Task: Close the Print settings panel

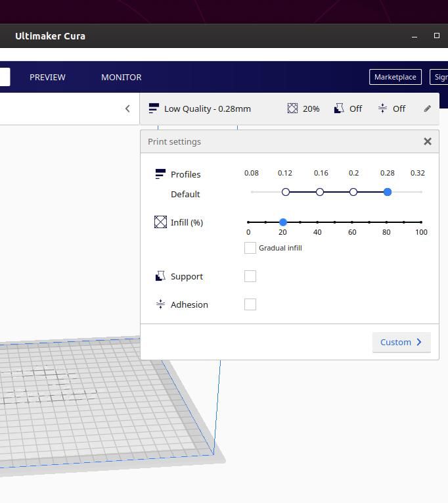Action: [x=428, y=141]
